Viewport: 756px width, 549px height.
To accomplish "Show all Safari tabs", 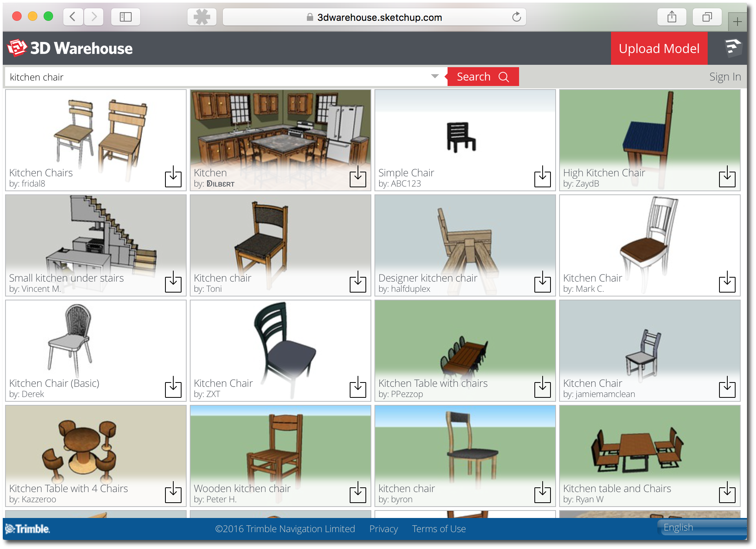I will click(x=707, y=17).
